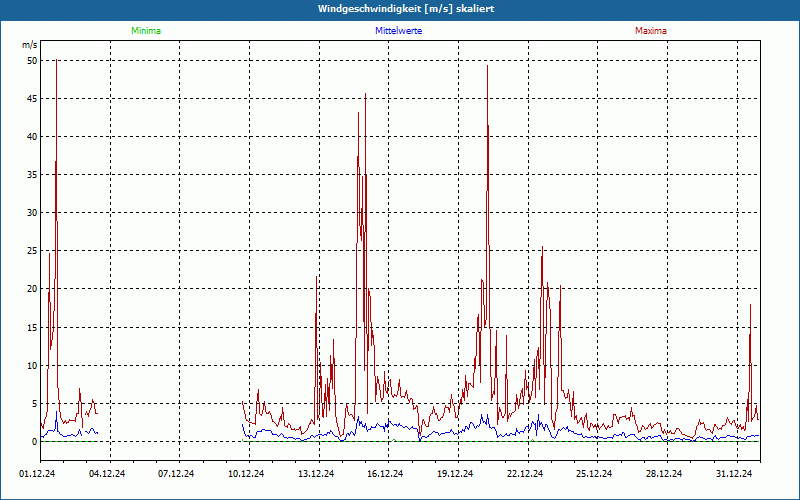Viewport: 800px width, 500px height.
Task: Click the 04.12.24 date label
Action: point(107,474)
